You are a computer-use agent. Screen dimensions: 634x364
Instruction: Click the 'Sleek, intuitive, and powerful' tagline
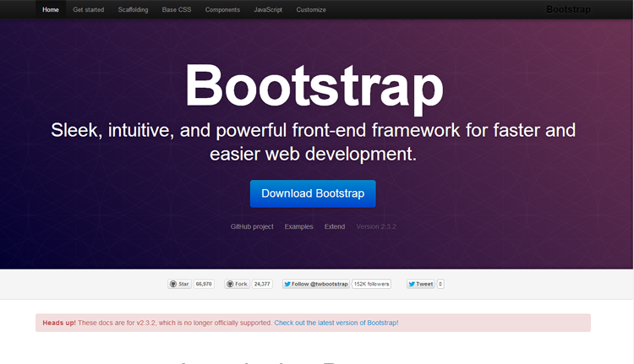coord(313,142)
